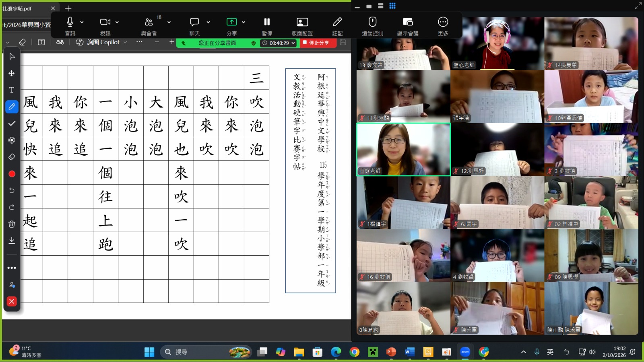Expand audio options arrow next to 音訊
The width and height of the screenshot is (644, 362).
[x=82, y=22]
